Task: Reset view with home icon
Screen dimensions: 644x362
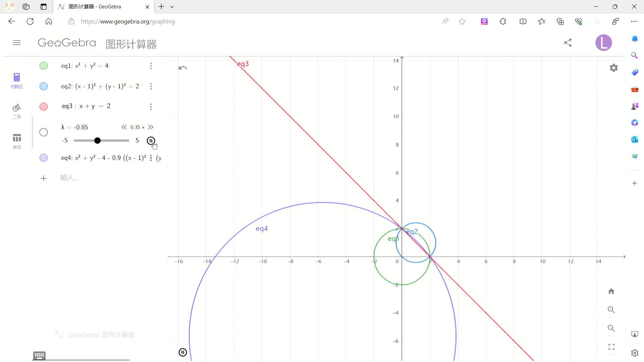Action: click(x=611, y=291)
